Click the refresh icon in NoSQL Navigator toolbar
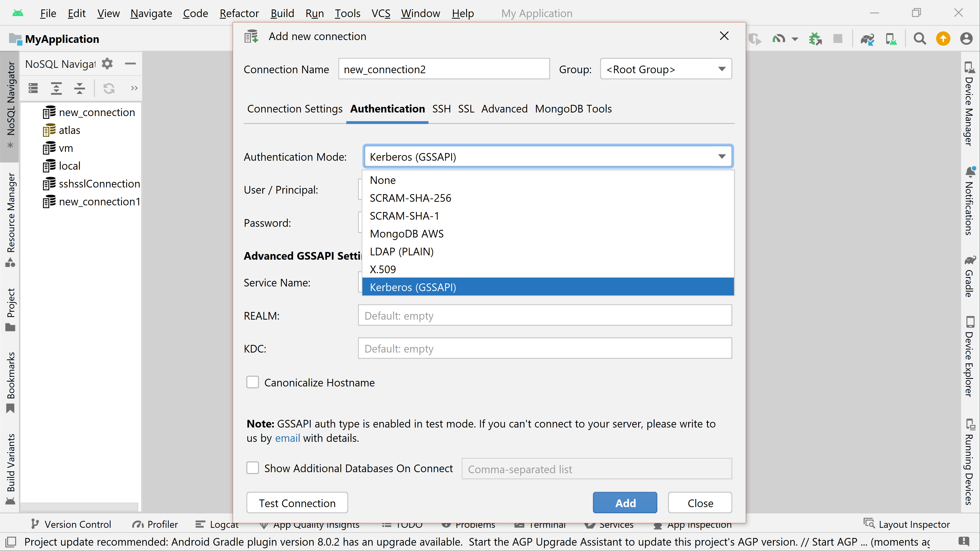The width and height of the screenshot is (980, 551). click(109, 88)
